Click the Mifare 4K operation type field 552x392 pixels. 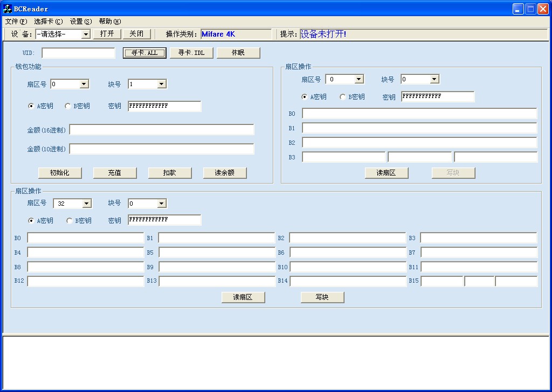[x=236, y=34]
